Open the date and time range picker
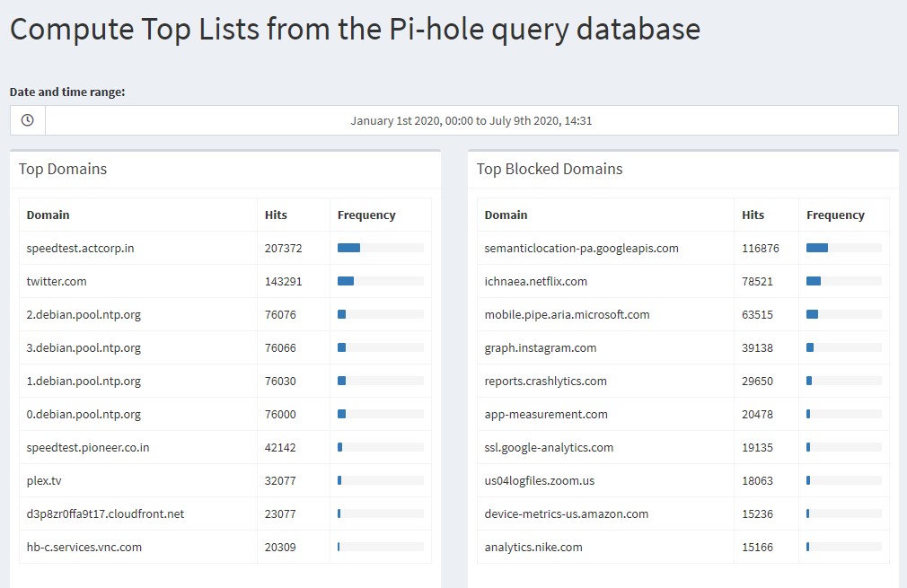The height and width of the screenshot is (588, 907). click(x=471, y=120)
